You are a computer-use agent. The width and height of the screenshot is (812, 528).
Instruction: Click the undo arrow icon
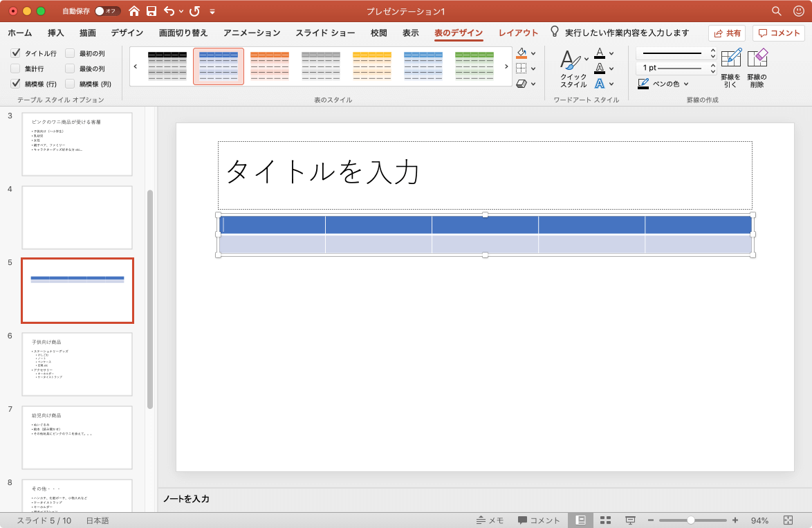pyautogui.click(x=169, y=11)
